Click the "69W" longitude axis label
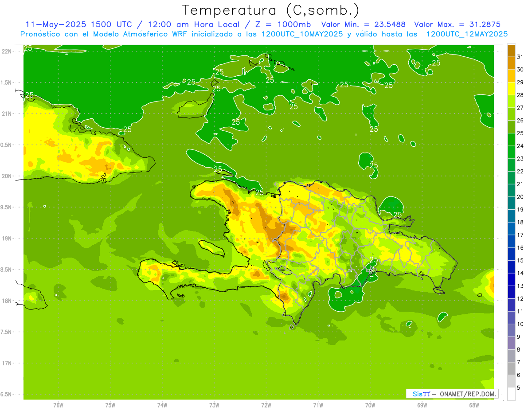532x411 pixels. pos(422,405)
